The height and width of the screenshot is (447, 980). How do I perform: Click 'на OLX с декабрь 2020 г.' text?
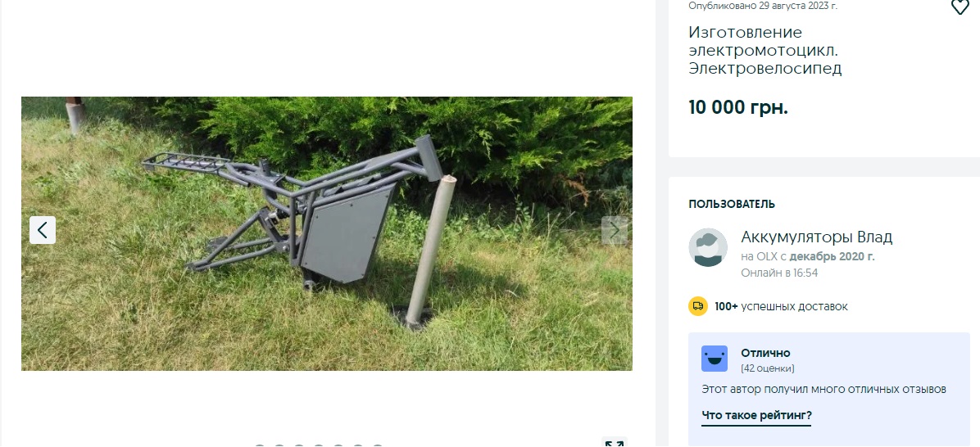(x=807, y=256)
